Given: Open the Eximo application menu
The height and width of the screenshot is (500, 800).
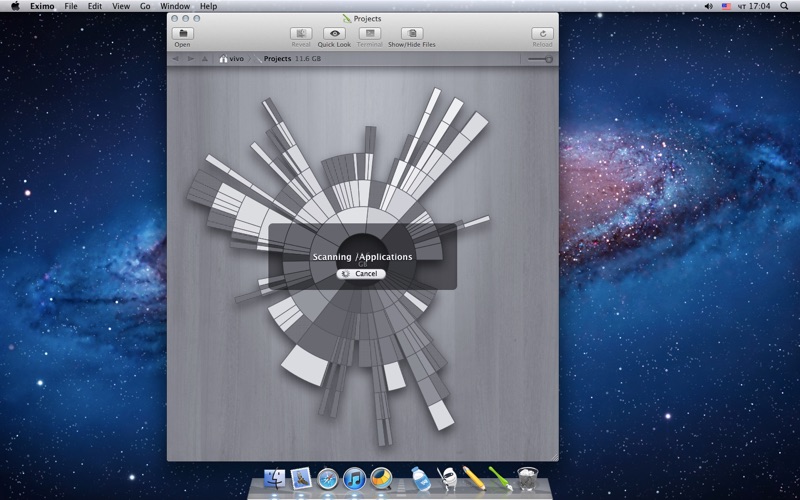Looking at the screenshot, I should (42, 6).
